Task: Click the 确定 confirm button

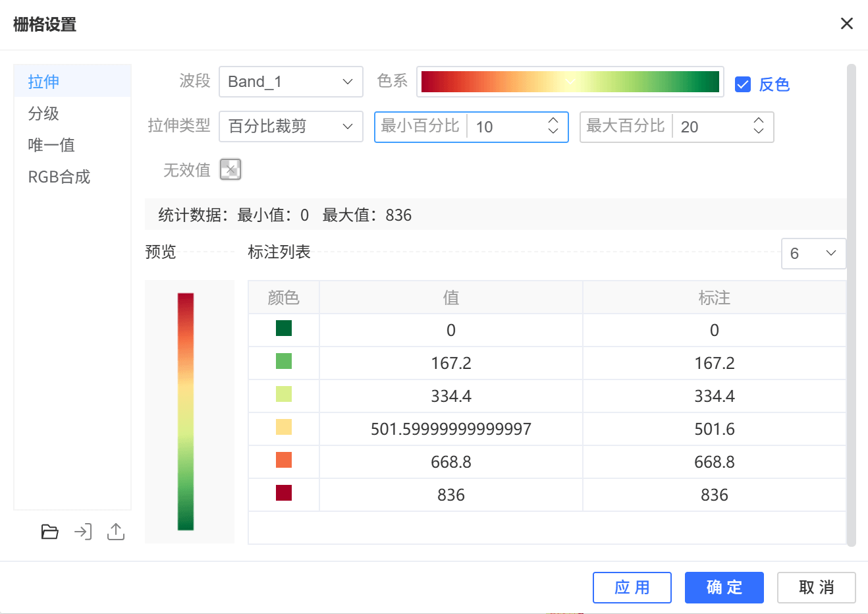Action: [x=724, y=588]
